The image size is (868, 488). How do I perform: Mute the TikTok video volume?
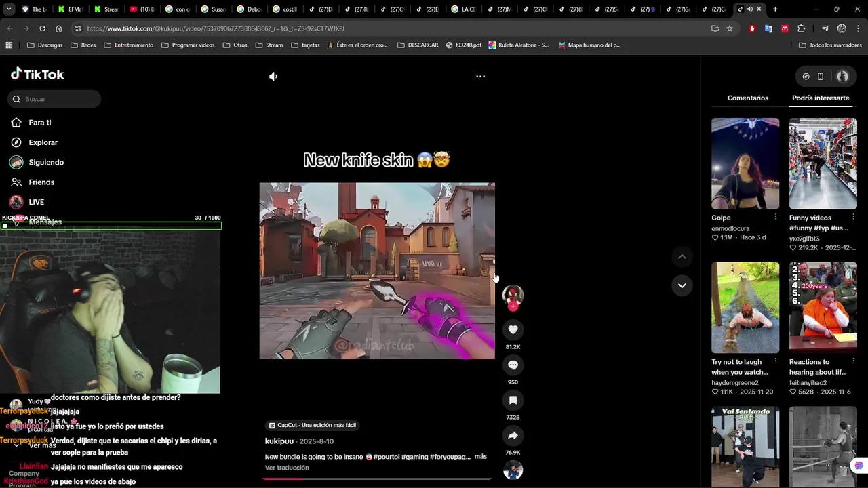pos(273,77)
